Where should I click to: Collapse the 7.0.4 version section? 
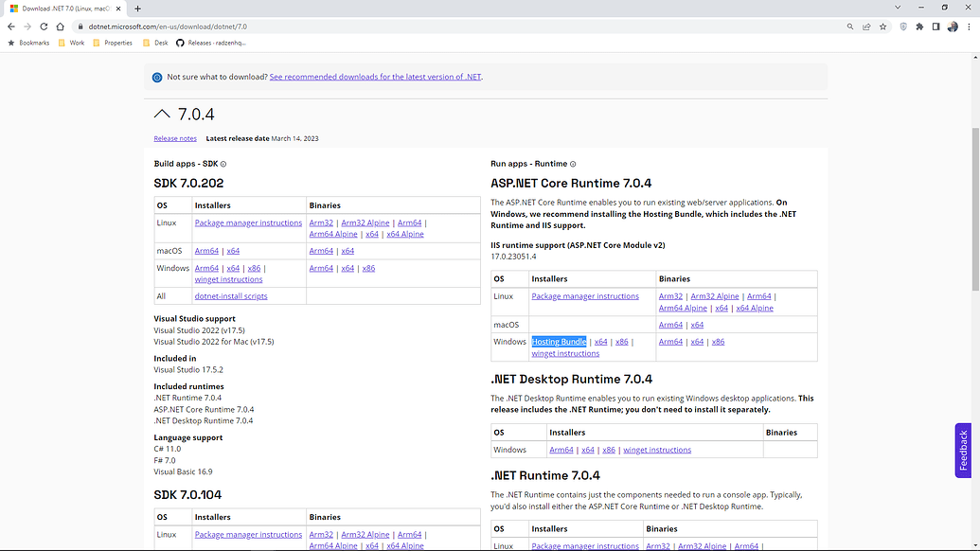161,113
